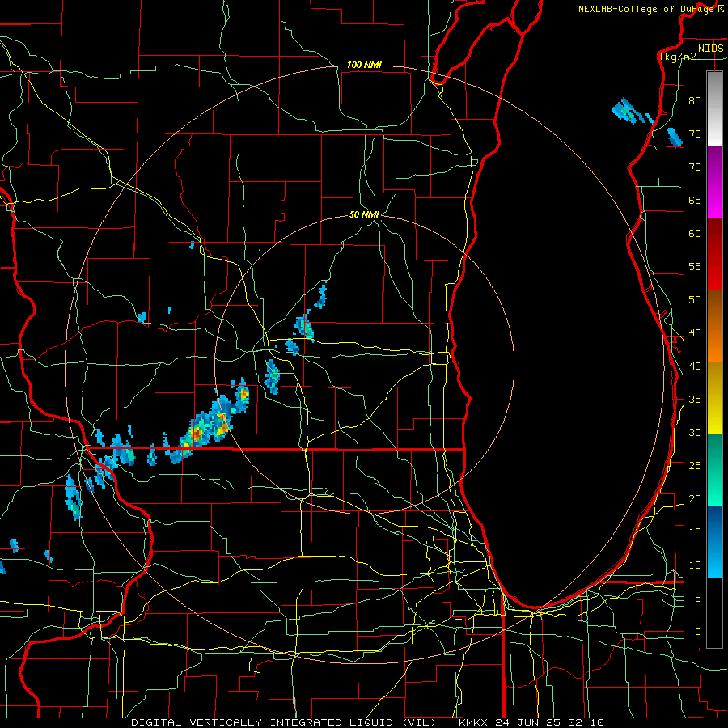Viewport: 728px width, 728px height.
Task: Click legend scale value 5
Action: pos(698,599)
